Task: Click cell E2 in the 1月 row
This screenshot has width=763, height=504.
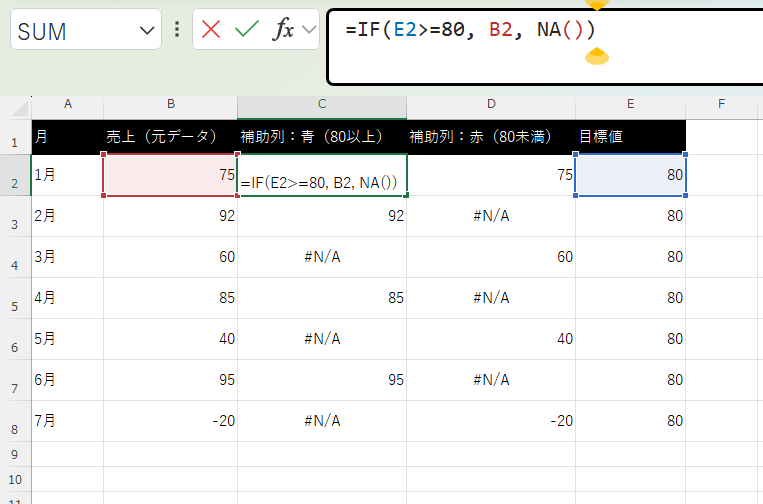Action: tap(630, 176)
